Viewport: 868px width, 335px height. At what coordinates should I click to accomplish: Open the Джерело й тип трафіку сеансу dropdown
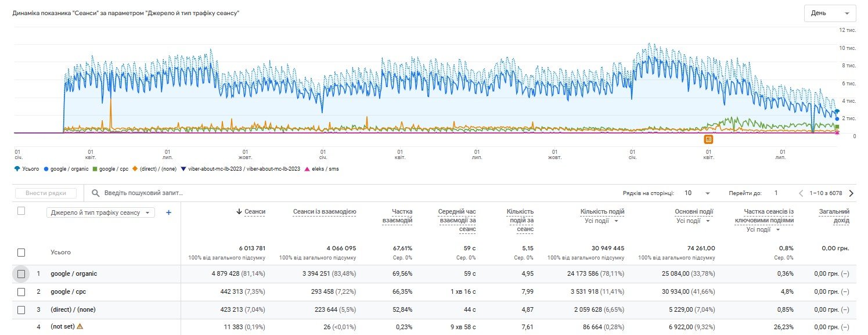[100, 212]
